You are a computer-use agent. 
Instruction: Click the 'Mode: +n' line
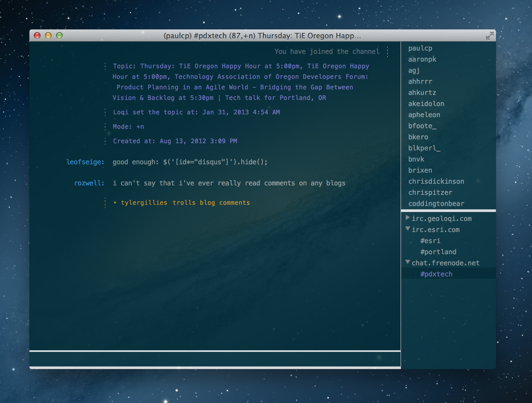(x=128, y=127)
